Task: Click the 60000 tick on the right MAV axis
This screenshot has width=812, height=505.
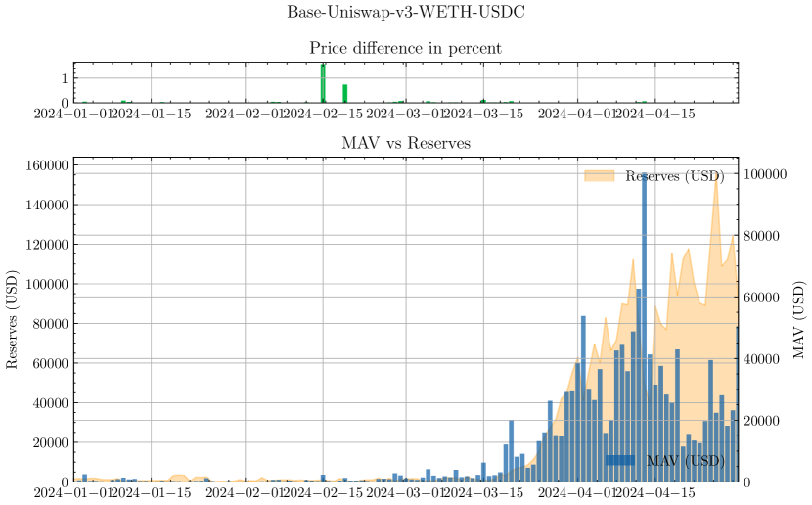Action: (x=761, y=298)
